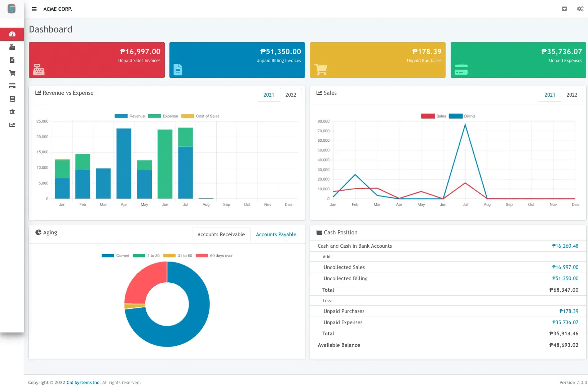588x388 pixels.
Task: Click the Dashboard page heading
Action: [x=50, y=29]
